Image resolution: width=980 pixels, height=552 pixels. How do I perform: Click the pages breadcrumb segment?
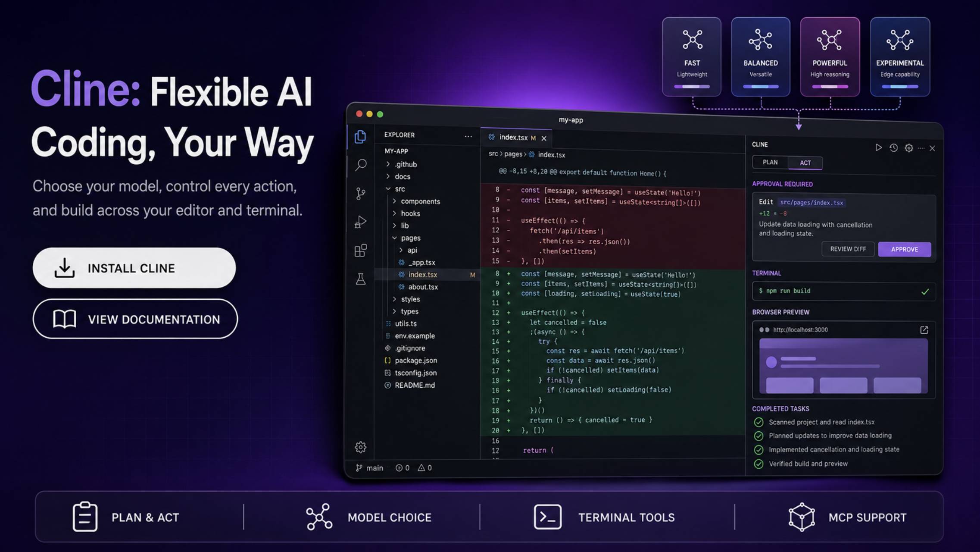click(x=513, y=154)
